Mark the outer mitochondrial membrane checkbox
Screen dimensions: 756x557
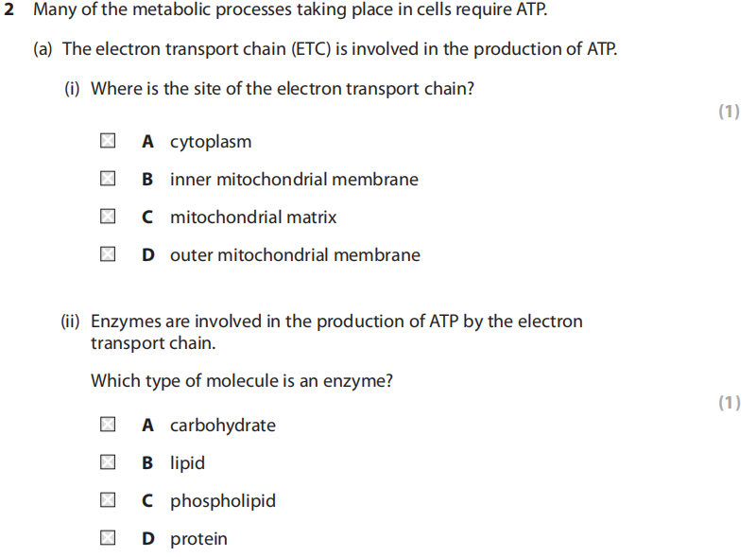click(x=108, y=255)
